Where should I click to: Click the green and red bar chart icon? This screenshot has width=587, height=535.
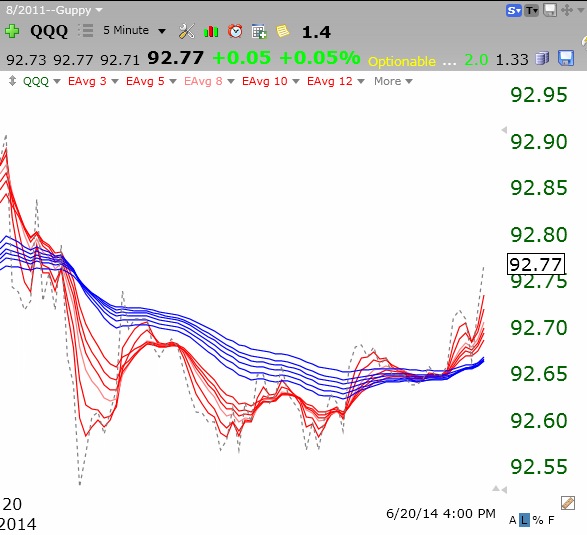point(211,31)
